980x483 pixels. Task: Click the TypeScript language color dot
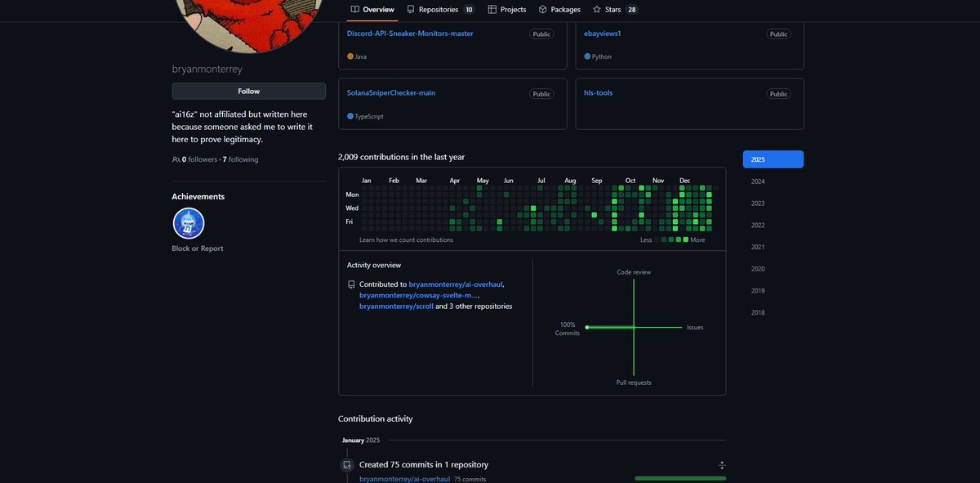pos(350,116)
